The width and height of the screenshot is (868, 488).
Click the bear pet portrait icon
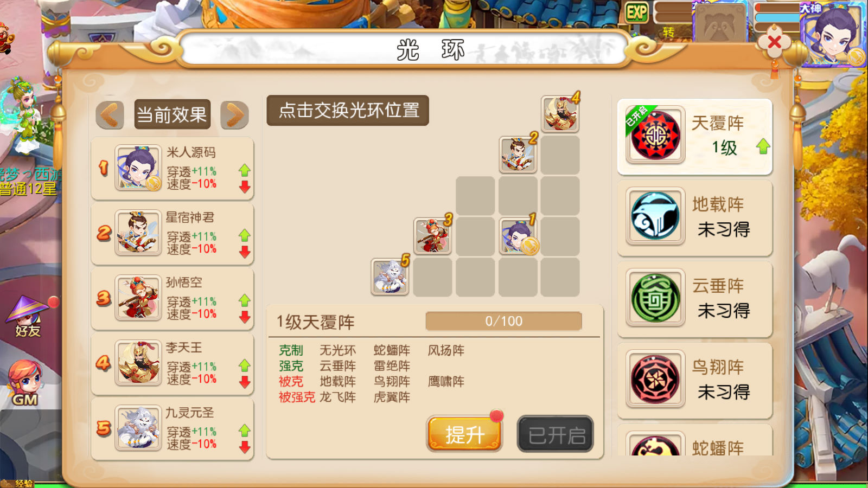[720, 23]
